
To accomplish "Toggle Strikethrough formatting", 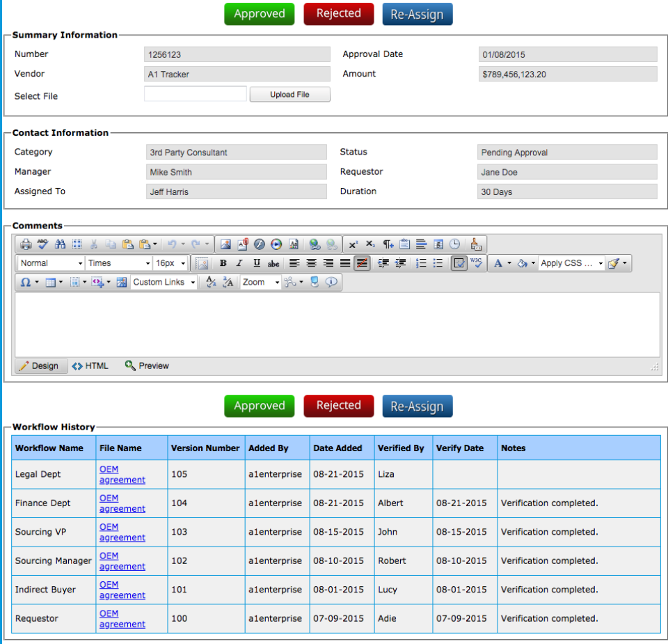I will 273,263.
